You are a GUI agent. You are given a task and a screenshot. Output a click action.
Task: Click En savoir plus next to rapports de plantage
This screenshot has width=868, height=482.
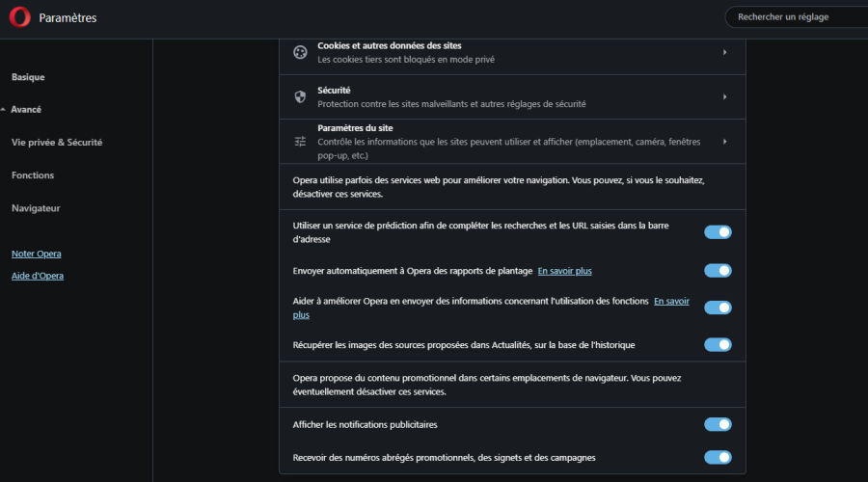(x=564, y=271)
